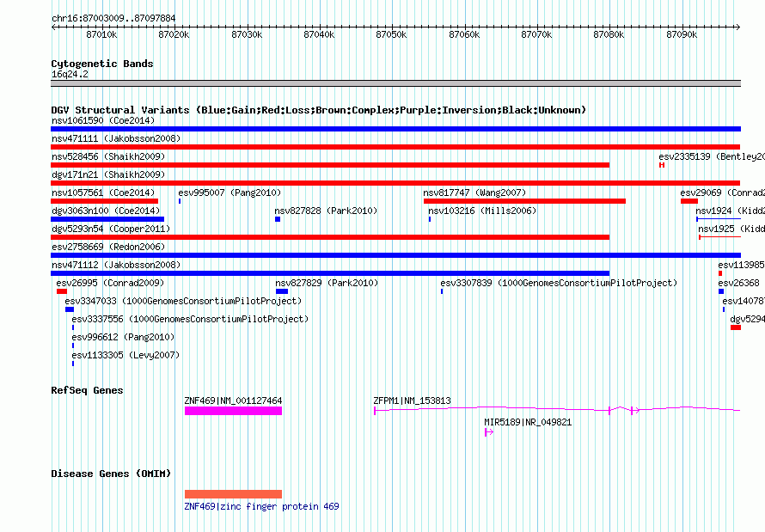Click the nsv817747 (Wang2007) label text
This screenshot has width=765, height=532.
474,193
